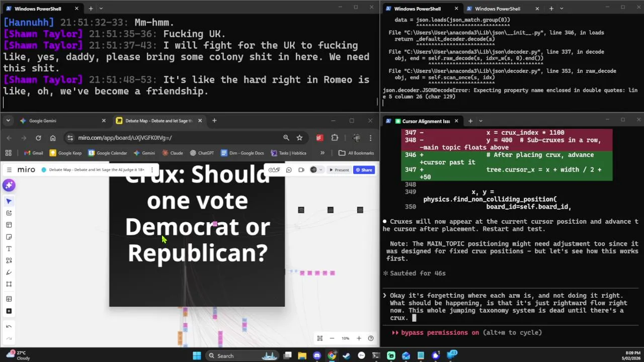This screenshot has width=644, height=362.
Task: Open Miro shapes and lines tool
Action: coord(9,260)
